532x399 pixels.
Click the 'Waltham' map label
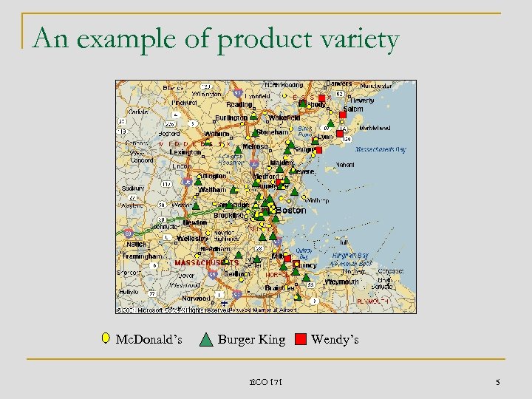(212, 190)
